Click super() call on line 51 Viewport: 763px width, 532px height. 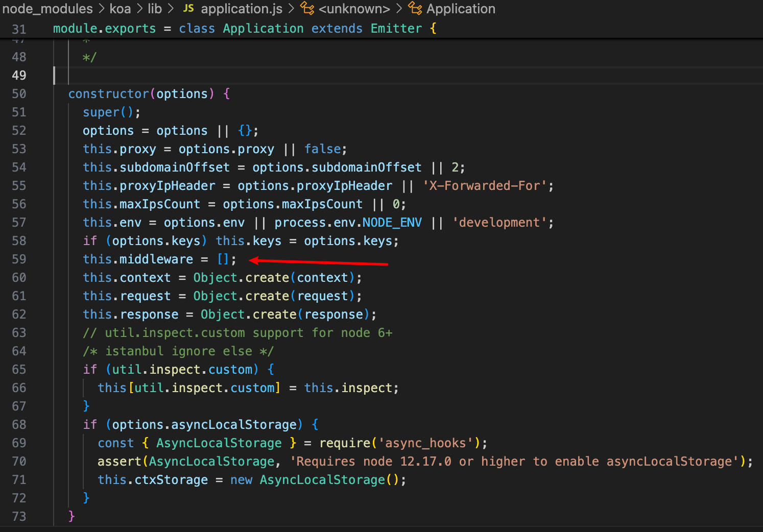click(108, 112)
